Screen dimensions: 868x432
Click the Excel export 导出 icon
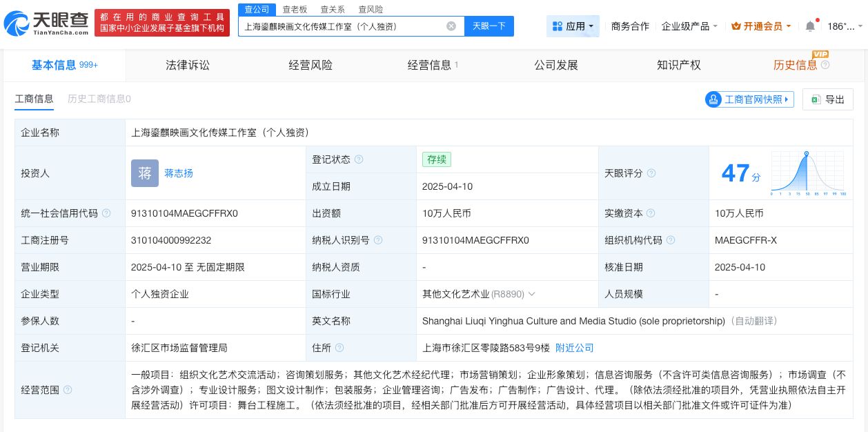point(818,99)
